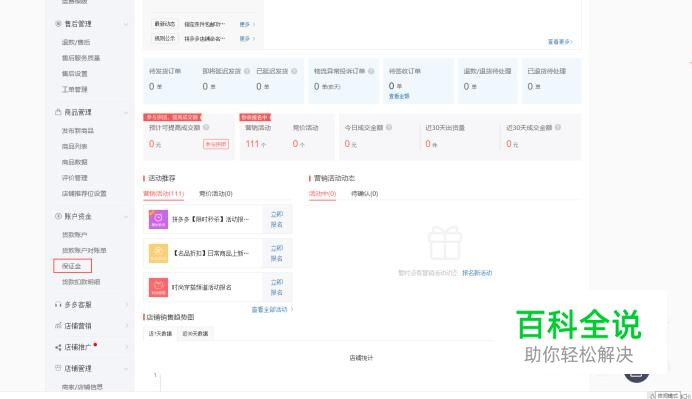692x399 pixels.
Task: Click the 店铺推广 share icon
Action: click(58, 347)
